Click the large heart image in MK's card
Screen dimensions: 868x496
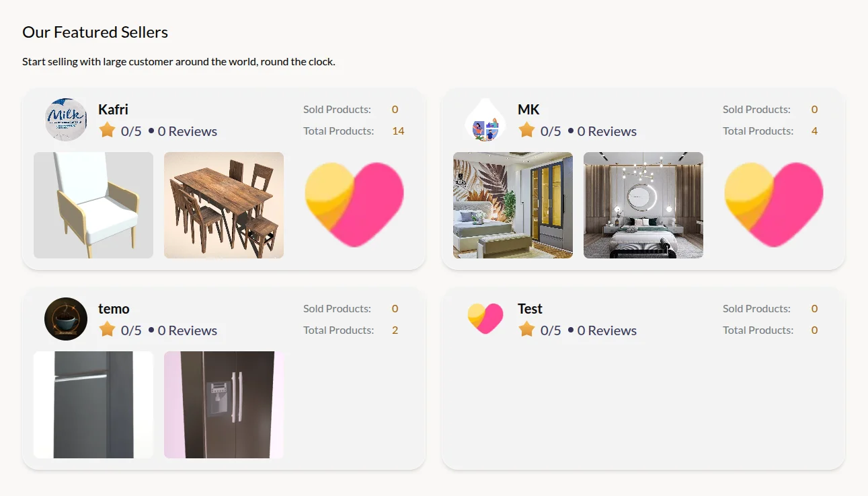(774, 205)
